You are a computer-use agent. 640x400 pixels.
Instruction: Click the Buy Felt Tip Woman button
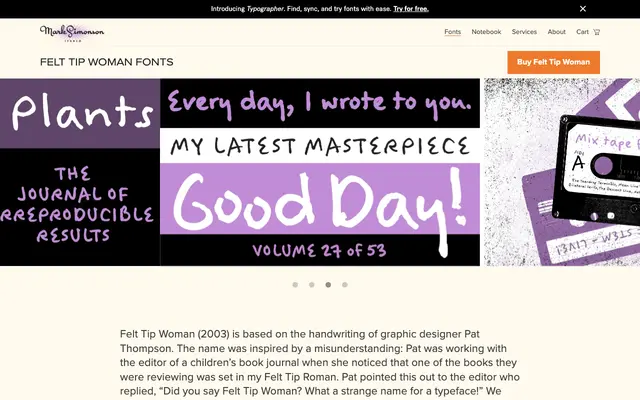[x=553, y=62]
